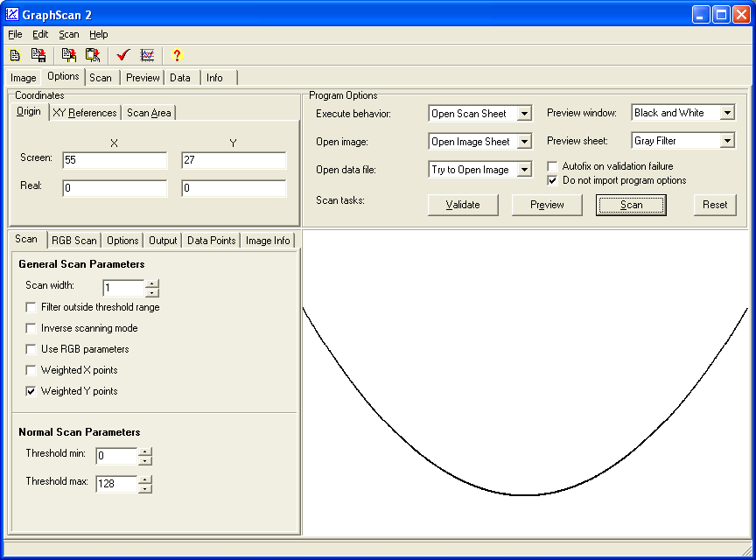This screenshot has width=756, height=560.
Task: Click the graph scan toolbar icon
Action: [147, 55]
